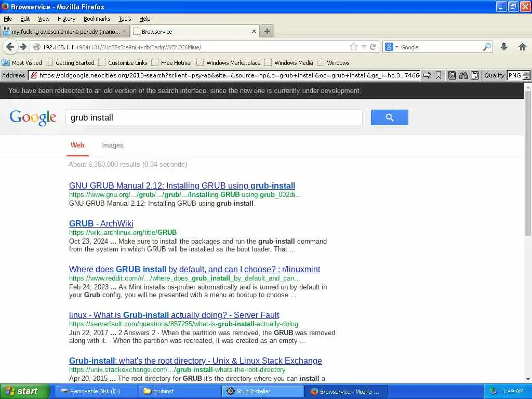Click the Browservice find binoculars icon
This screenshot has height=399, width=532.
click(463, 75)
